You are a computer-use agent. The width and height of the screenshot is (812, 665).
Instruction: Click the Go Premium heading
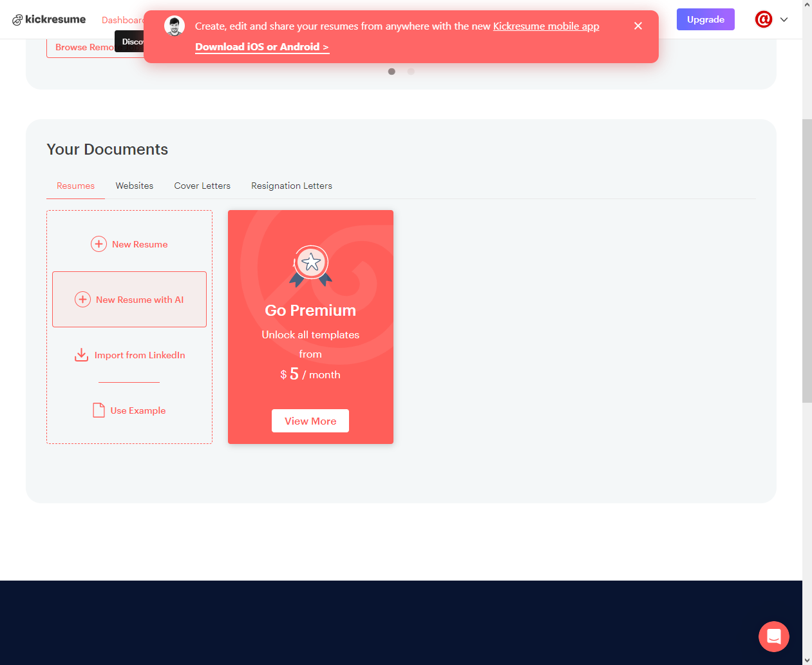point(310,311)
